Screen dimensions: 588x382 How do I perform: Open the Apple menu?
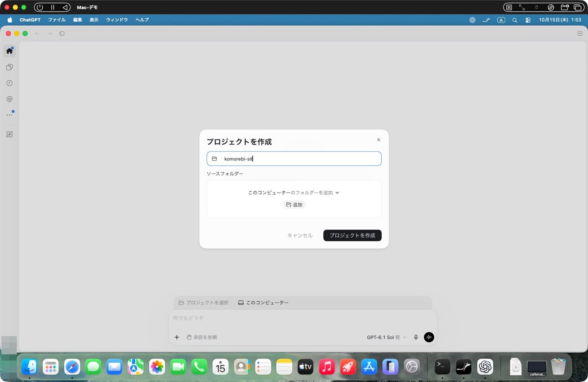pos(10,20)
